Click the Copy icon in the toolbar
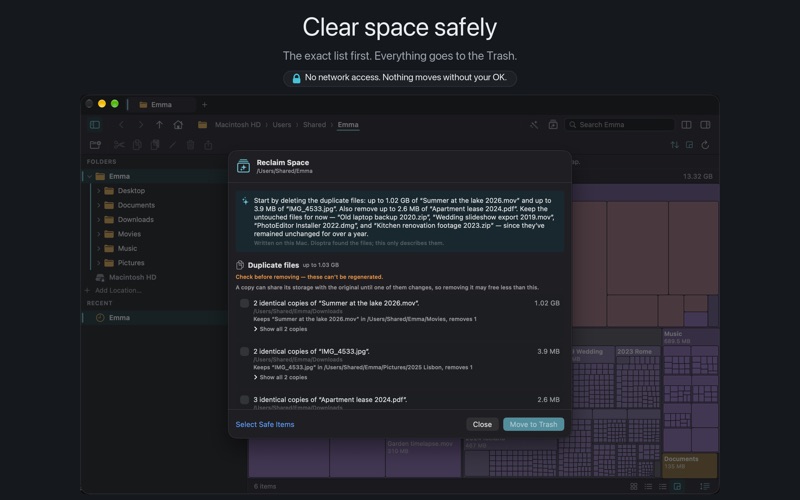 tap(137, 145)
